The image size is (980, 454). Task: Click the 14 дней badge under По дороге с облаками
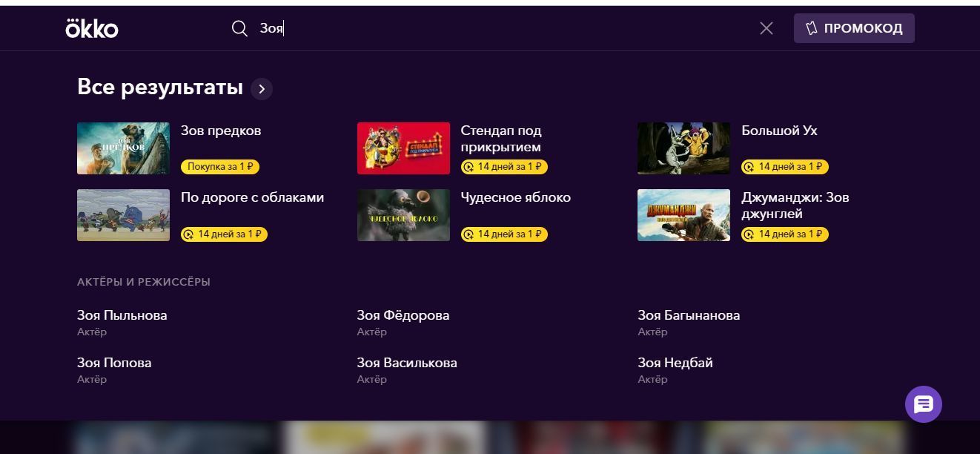224,234
